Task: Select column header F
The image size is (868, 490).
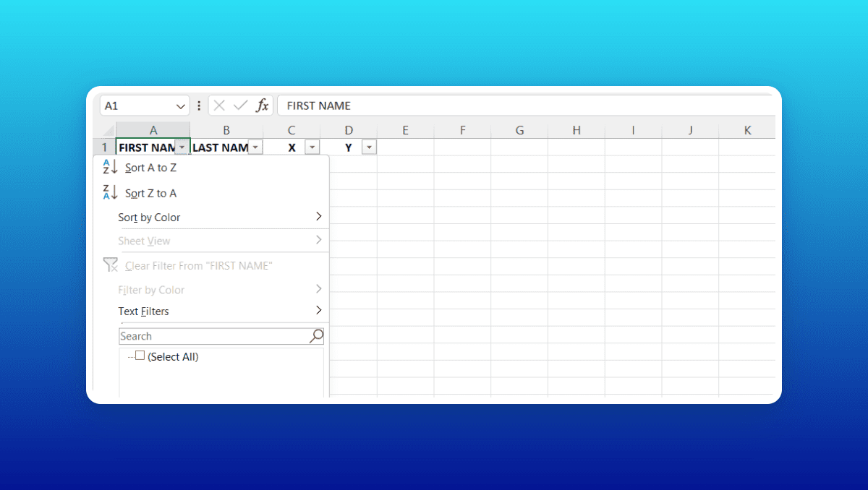Action: click(462, 130)
